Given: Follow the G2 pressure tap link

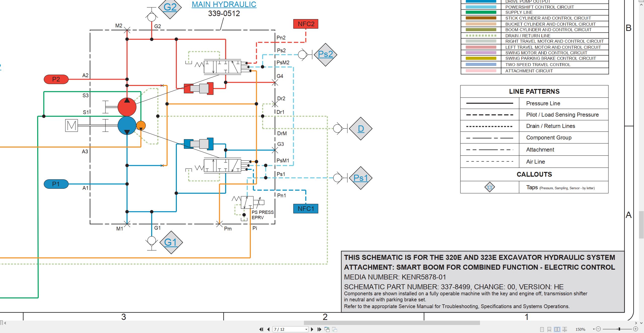Looking at the screenshot, I should (x=170, y=7).
